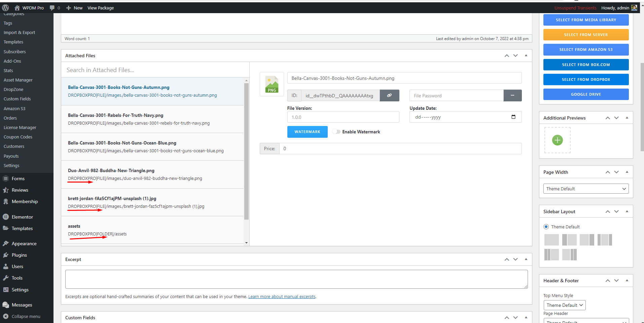Collapse the admin sidebar menu
This screenshot has height=323, width=644.
coord(27,316)
